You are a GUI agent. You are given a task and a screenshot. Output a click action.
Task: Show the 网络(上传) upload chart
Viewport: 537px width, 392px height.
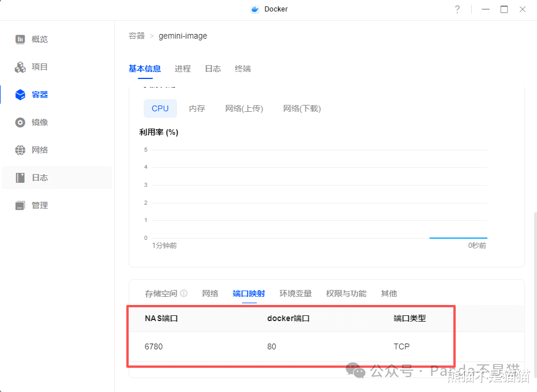244,108
